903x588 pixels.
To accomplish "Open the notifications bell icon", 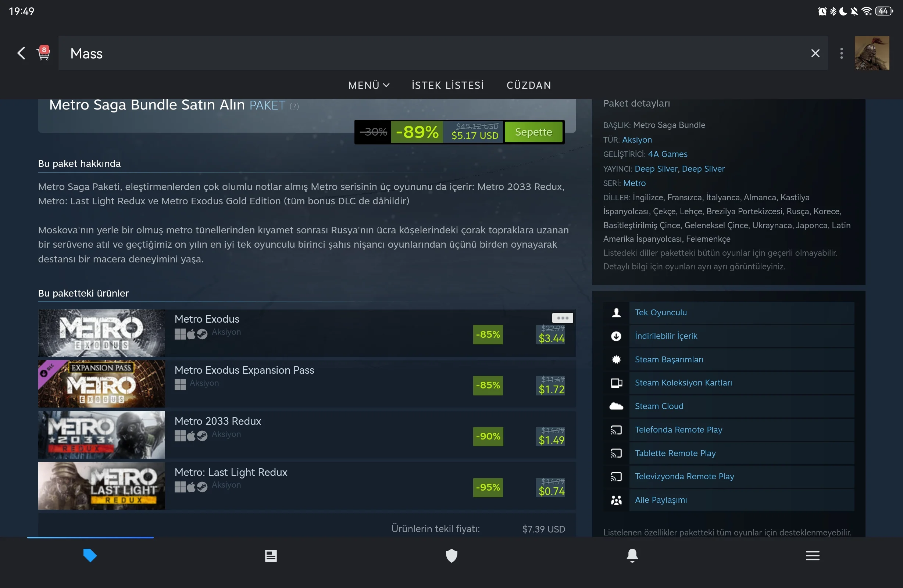I will click(632, 556).
